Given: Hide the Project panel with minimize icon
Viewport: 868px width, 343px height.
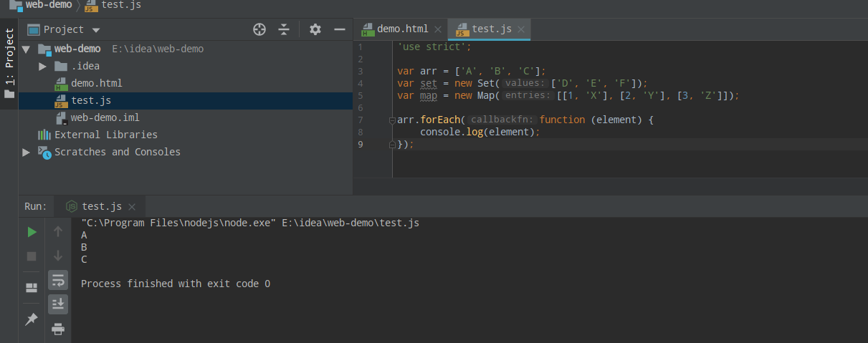Looking at the screenshot, I should click(x=339, y=29).
